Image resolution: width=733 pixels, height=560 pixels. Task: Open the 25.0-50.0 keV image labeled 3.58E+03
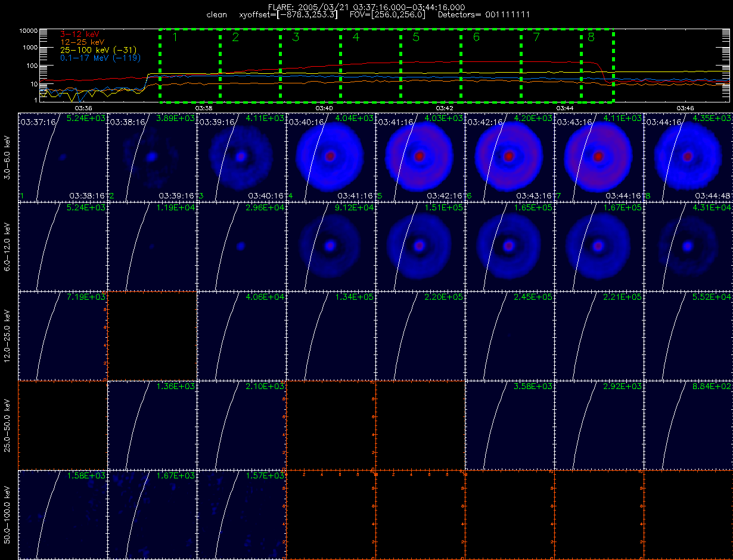[510, 425]
